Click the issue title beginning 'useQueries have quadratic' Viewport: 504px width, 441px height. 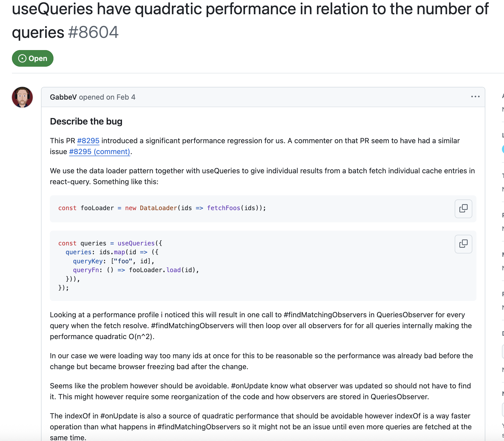pos(250,20)
